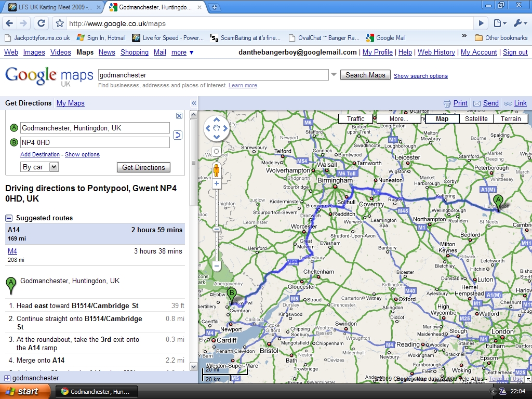Screen dimensions: 532x399
Task: Close the directions form with X icon
Action: coord(179,116)
